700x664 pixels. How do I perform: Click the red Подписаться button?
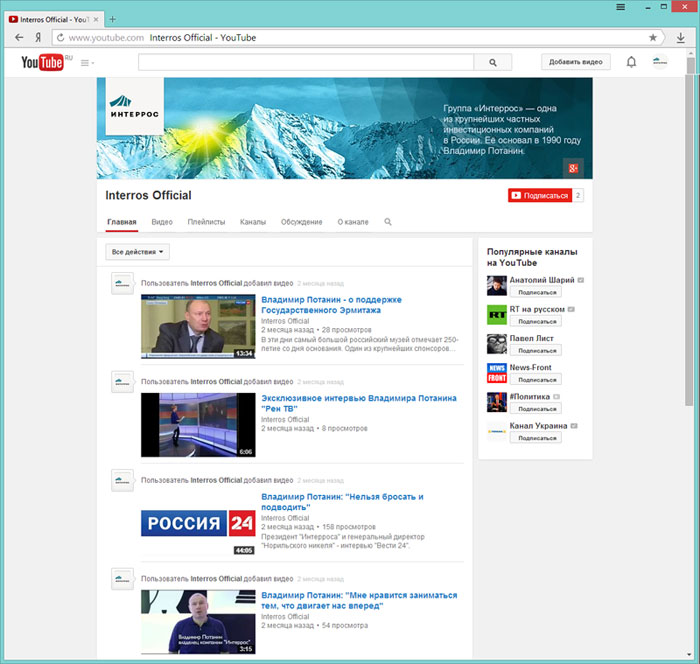(540, 195)
